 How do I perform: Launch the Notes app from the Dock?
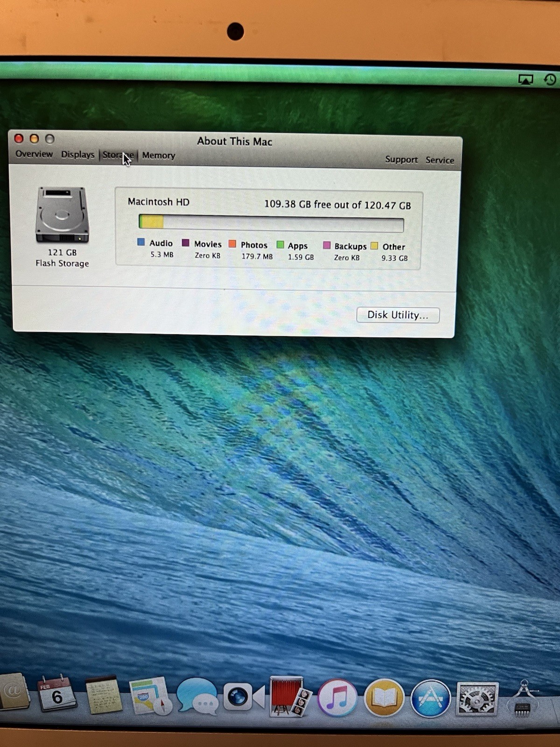click(x=104, y=695)
